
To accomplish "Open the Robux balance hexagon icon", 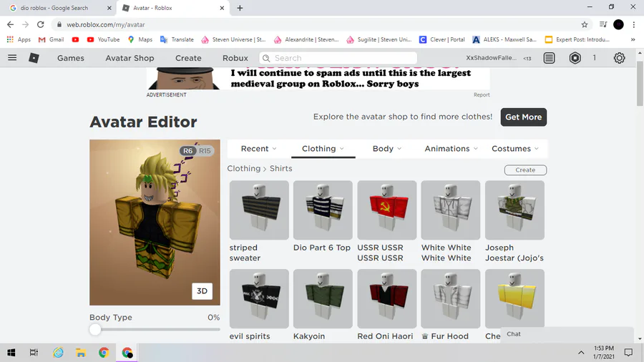I will pyautogui.click(x=575, y=58).
